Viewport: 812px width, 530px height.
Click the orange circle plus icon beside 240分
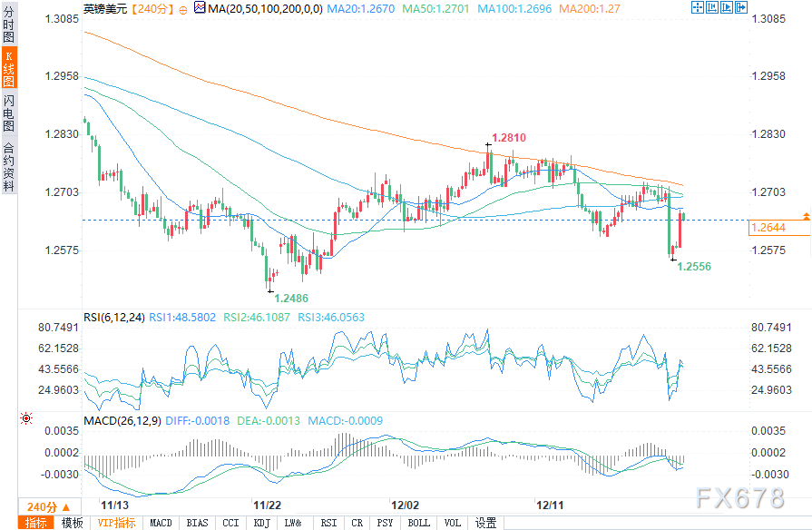[183, 10]
